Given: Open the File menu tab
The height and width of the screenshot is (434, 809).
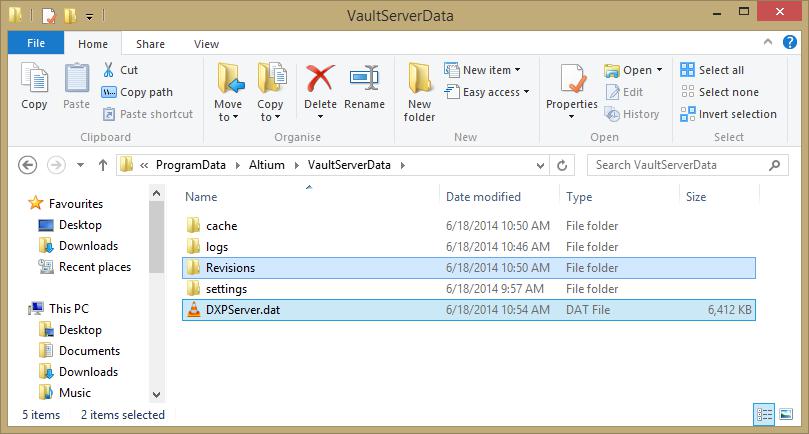Looking at the screenshot, I should [36, 43].
